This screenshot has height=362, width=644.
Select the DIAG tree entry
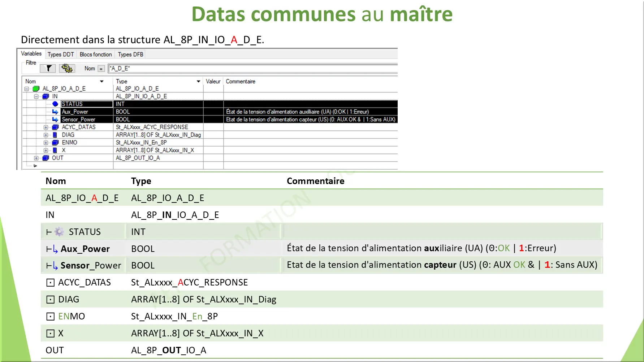[x=68, y=135]
